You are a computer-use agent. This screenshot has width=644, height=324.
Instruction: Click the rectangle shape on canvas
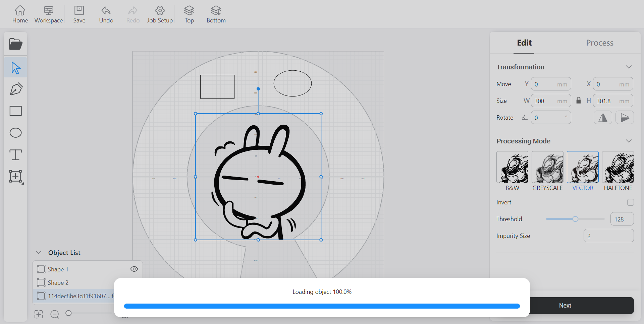point(217,87)
